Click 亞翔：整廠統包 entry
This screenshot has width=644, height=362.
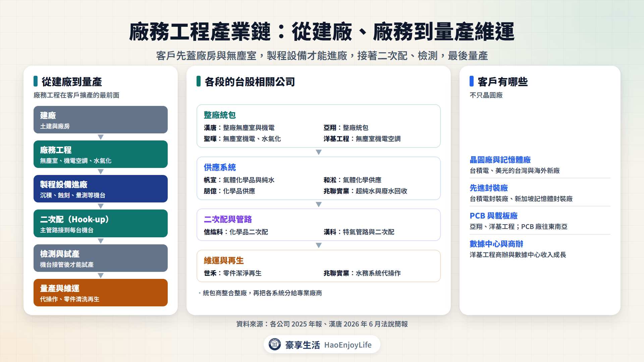click(x=346, y=128)
